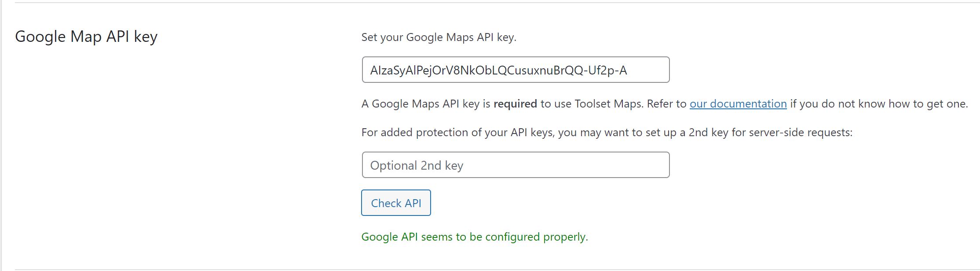The height and width of the screenshot is (271, 980).
Task: Click the 'Set your Google Maps API key.' text
Action: [x=439, y=37]
